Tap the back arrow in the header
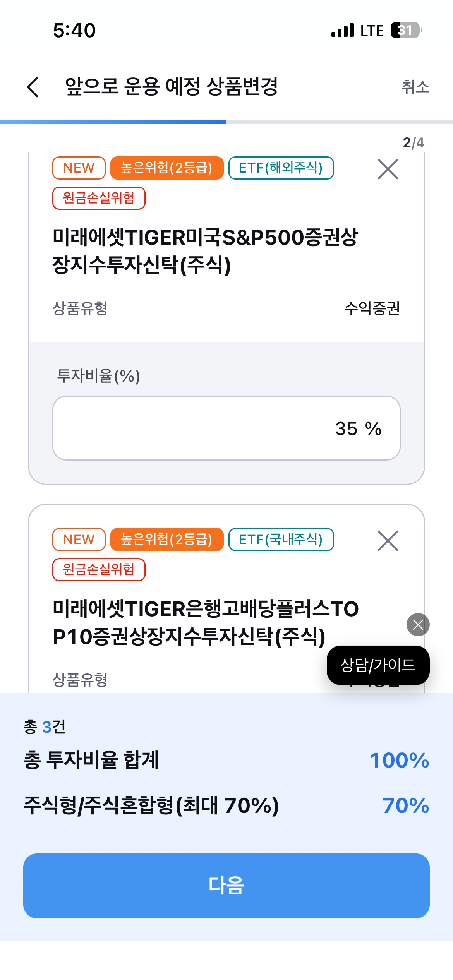Image resolution: width=453 pixels, height=980 pixels. tap(33, 87)
